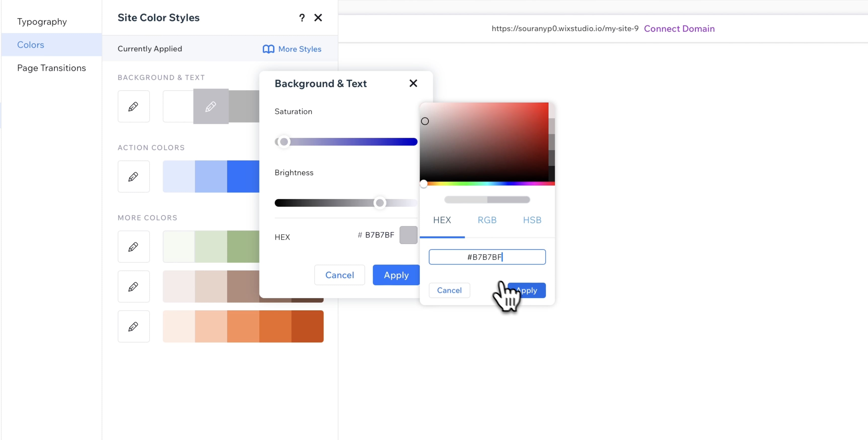Open help for Site Color Styles
The height and width of the screenshot is (440, 868).
pyautogui.click(x=302, y=18)
